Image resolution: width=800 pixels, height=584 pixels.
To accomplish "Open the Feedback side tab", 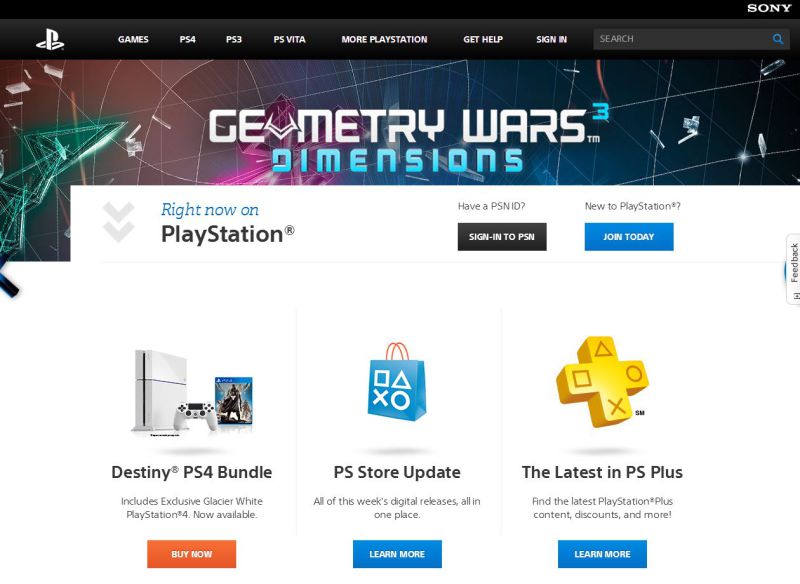I will (793, 269).
